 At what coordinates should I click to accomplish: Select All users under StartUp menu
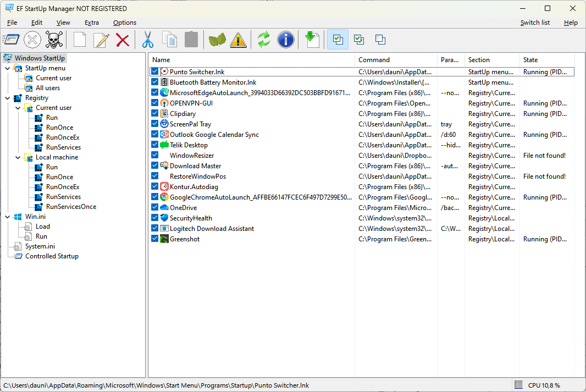click(x=47, y=88)
